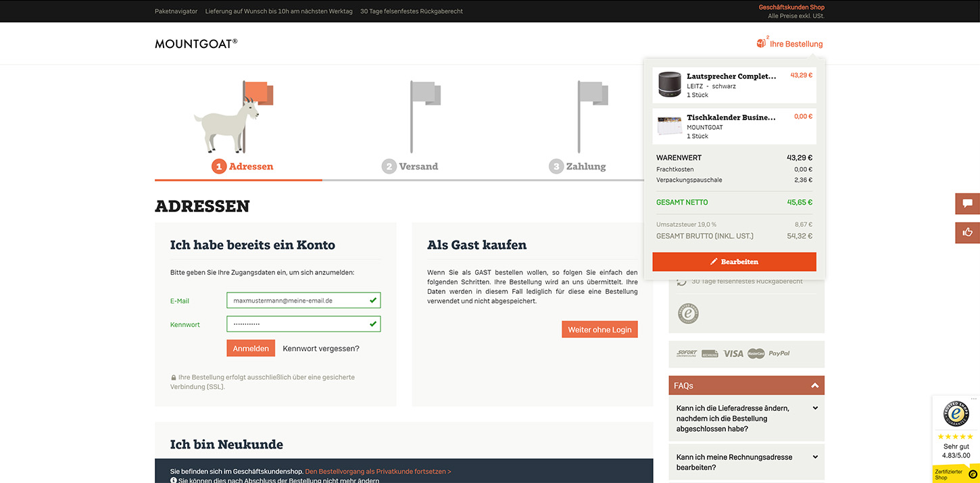Go to the Versand step
This screenshot has width=980, height=483.
point(410,166)
